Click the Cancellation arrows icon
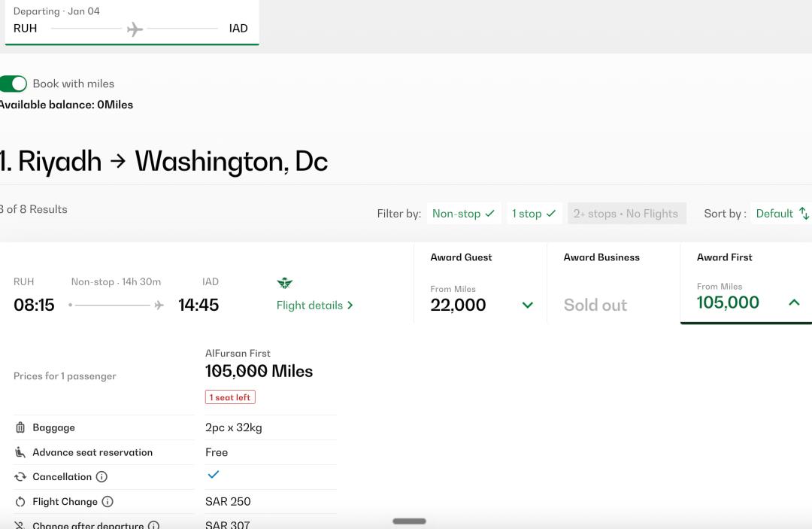Image resolution: width=812 pixels, height=529 pixels. click(20, 476)
